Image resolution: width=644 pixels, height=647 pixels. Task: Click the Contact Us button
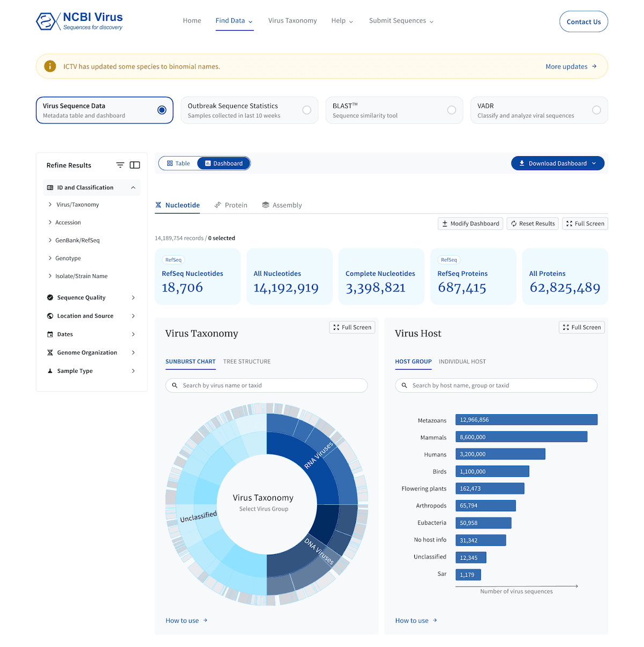583,22
